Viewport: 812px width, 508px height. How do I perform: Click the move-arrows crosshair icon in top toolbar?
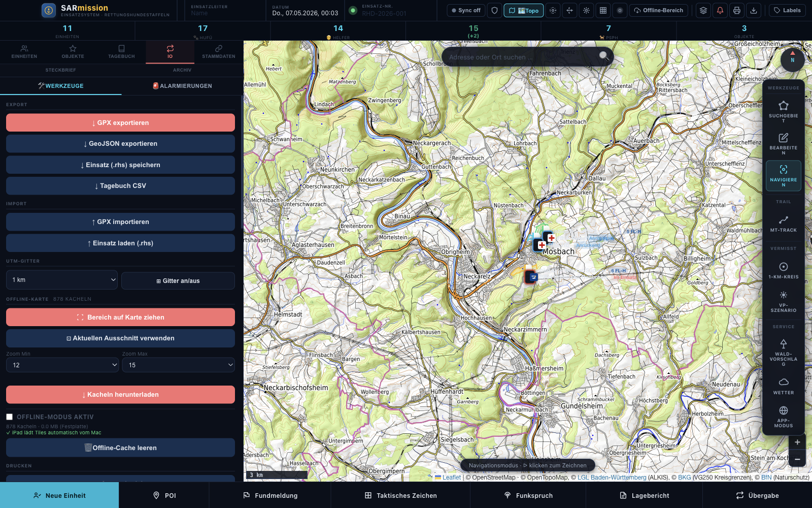tap(569, 10)
